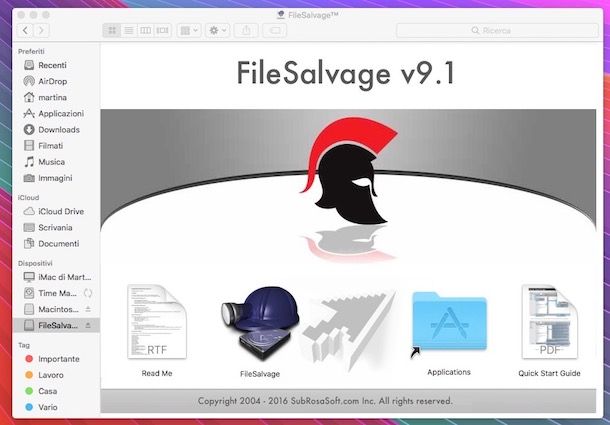Screen dimensions: 610x425
Task: Open Immagini in the sidebar
Action: (56, 178)
